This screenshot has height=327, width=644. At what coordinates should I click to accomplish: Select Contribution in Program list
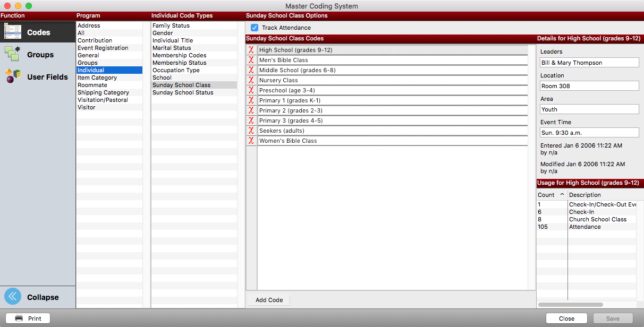point(95,40)
